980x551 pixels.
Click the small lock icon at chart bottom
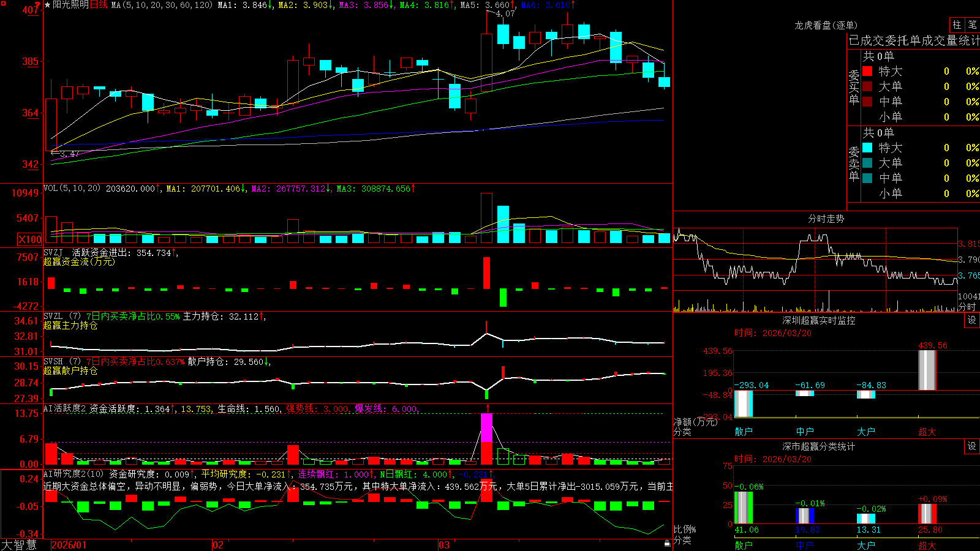click(x=668, y=543)
